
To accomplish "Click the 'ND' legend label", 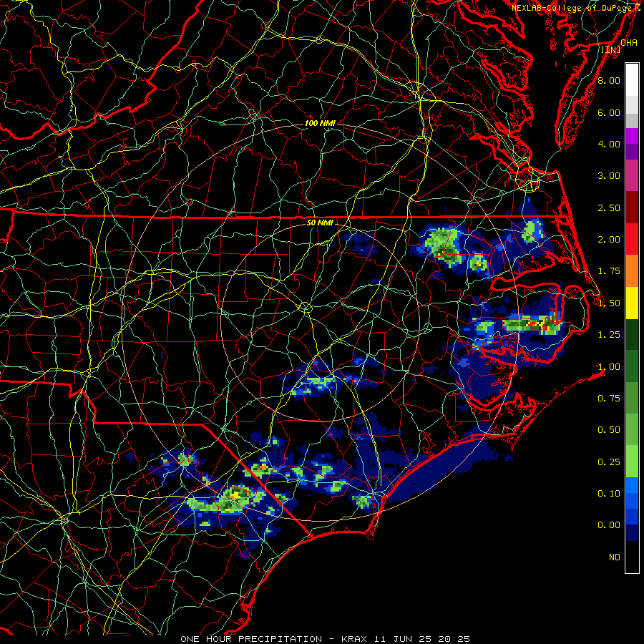I will [x=615, y=557].
